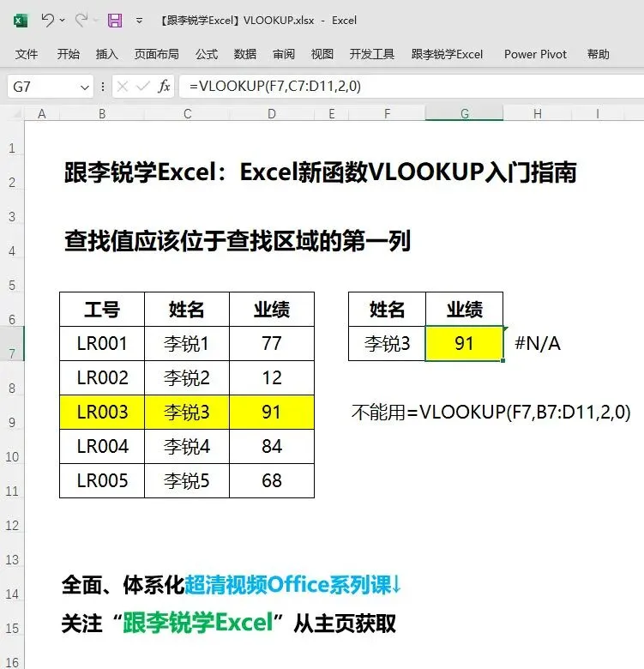Click the 业绩 header cell in column D
Image resolution: width=644 pixels, height=669 pixels.
click(x=272, y=310)
